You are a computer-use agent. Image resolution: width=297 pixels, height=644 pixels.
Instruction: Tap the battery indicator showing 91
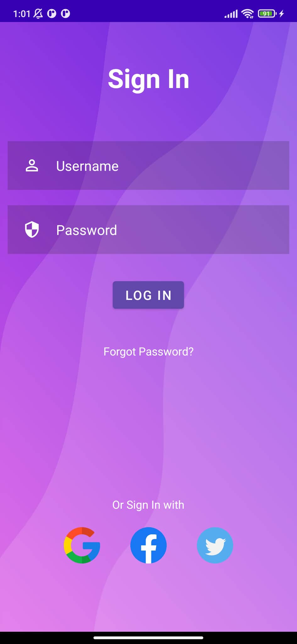click(x=267, y=14)
